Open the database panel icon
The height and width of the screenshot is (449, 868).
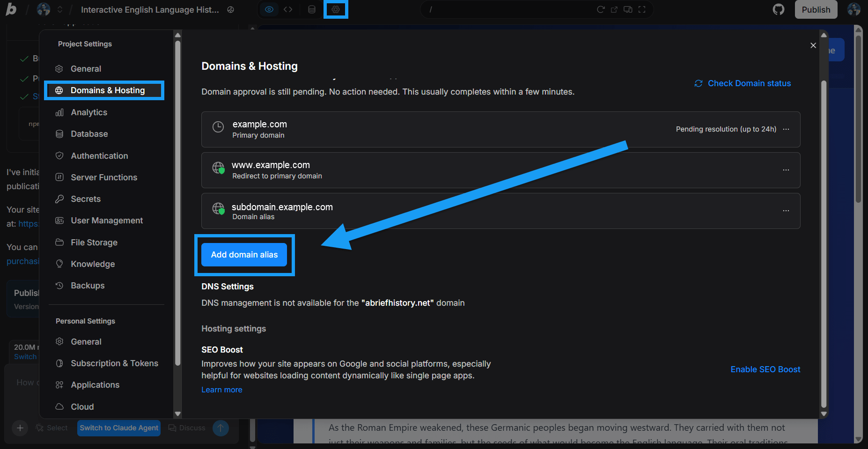[311, 9]
